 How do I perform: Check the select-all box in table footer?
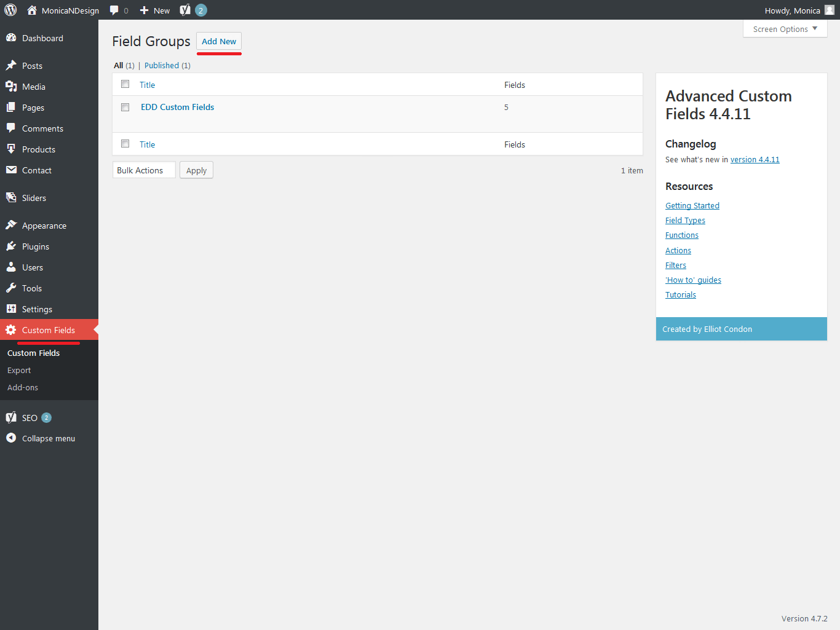click(x=125, y=144)
